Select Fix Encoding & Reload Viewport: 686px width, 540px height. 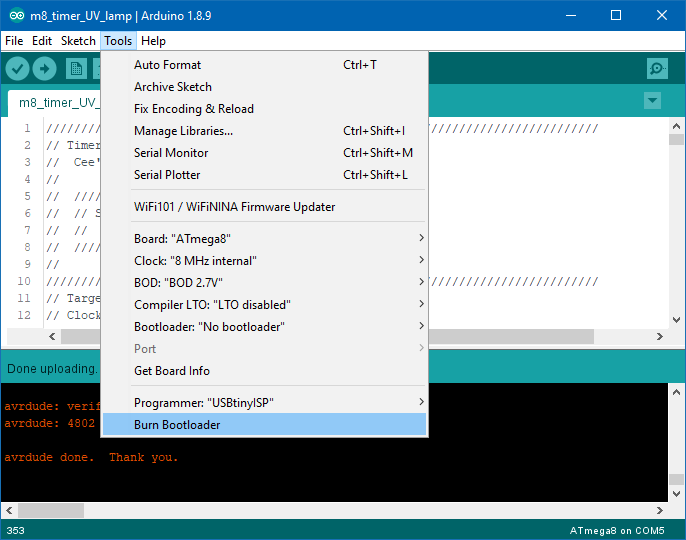pos(264,109)
